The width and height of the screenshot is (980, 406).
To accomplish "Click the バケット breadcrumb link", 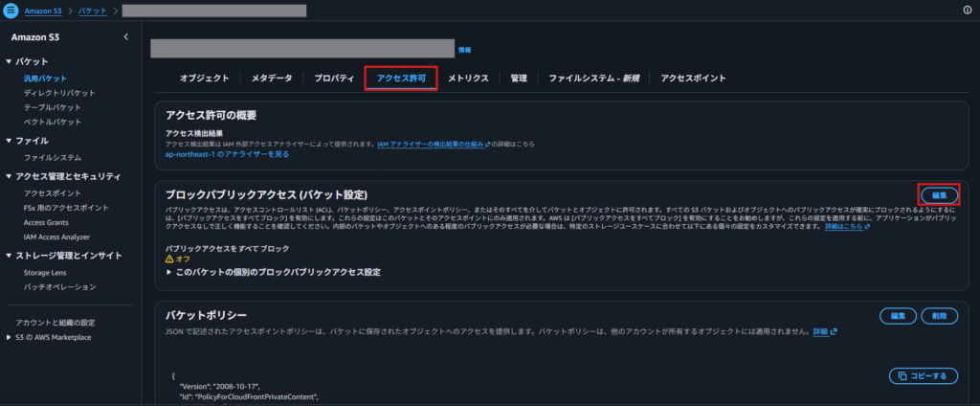I will (93, 11).
